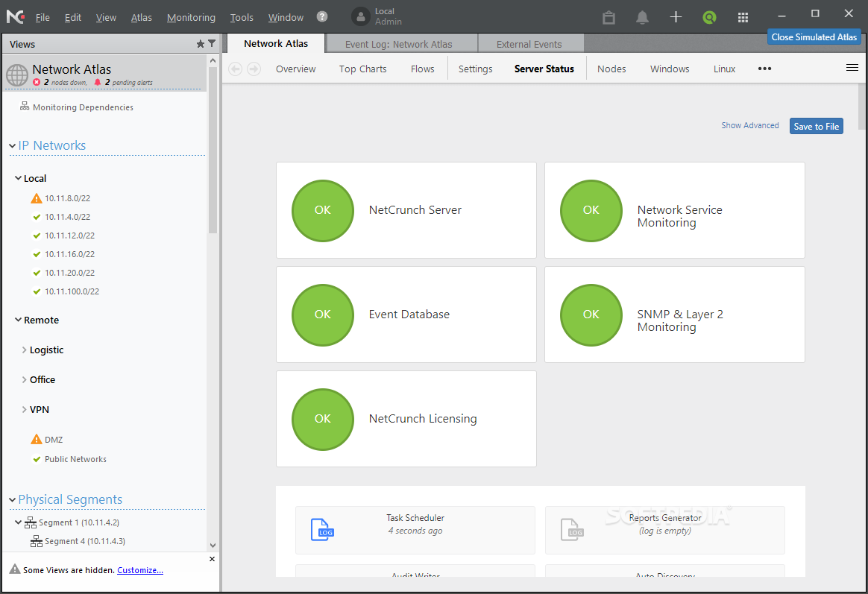868x594 pixels.
Task: Go back with the left arrow button
Action: [235, 69]
